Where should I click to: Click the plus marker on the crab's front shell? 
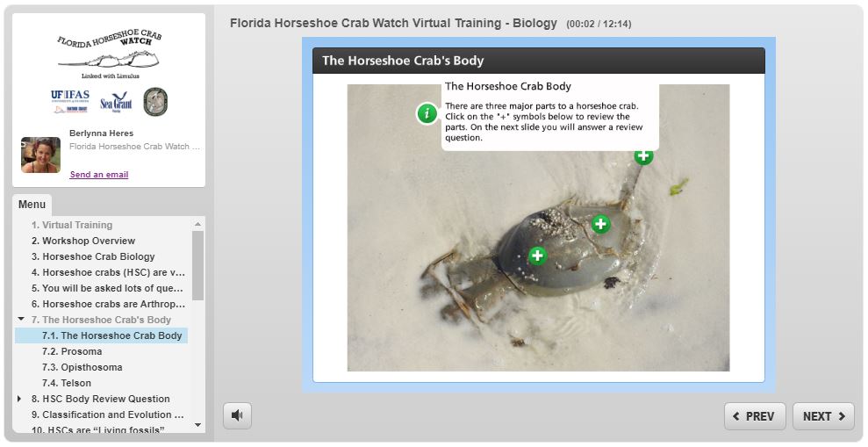tap(537, 256)
